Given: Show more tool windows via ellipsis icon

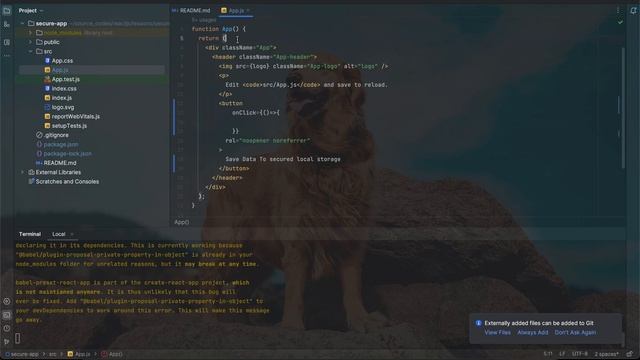Looking at the screenshot, I should 7,56.
